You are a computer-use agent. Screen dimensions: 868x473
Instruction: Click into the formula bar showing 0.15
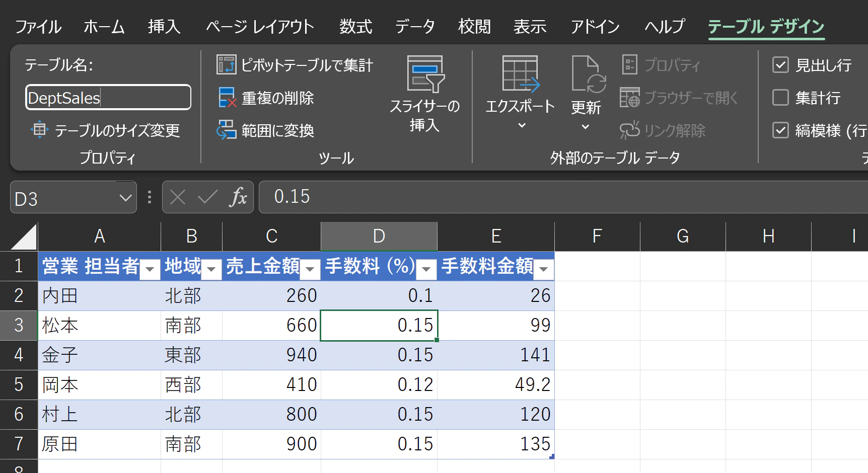(x=563, y=197)
